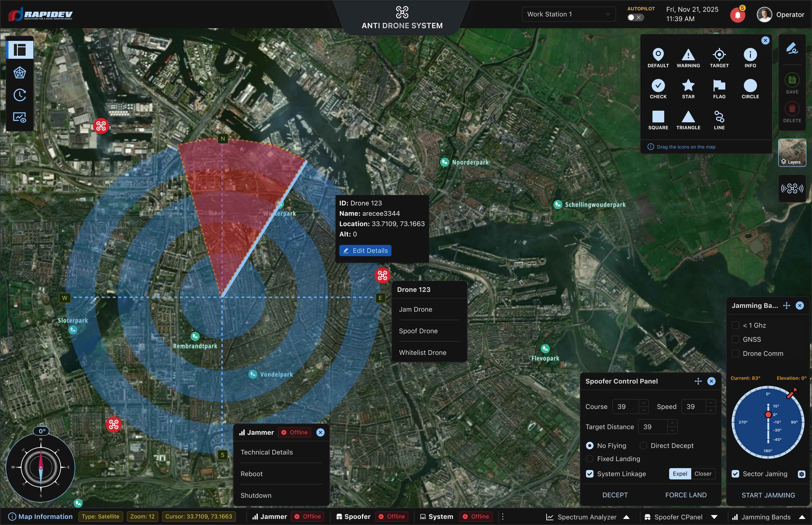Enable the GNSS jamming band checkbox
The height and width of the screenshot is (525, 812).
[x=735, y=339]
